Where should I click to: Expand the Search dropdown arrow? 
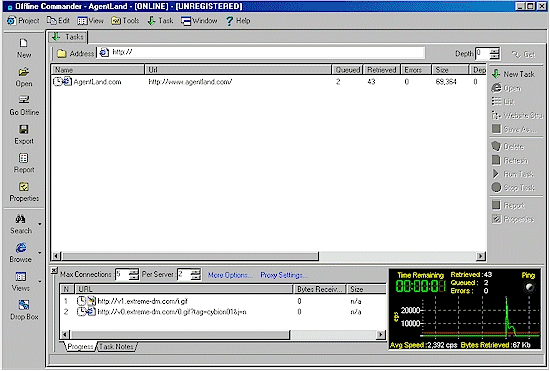coord(40,224)
